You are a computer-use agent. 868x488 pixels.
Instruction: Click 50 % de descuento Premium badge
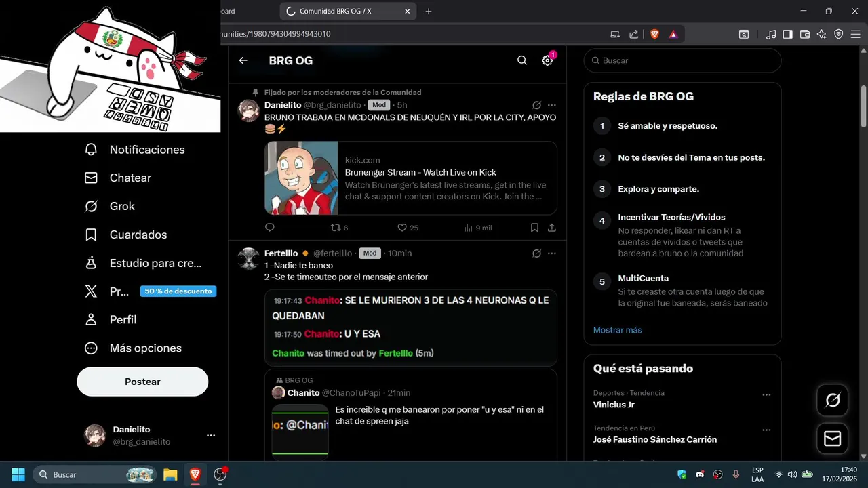178,291
